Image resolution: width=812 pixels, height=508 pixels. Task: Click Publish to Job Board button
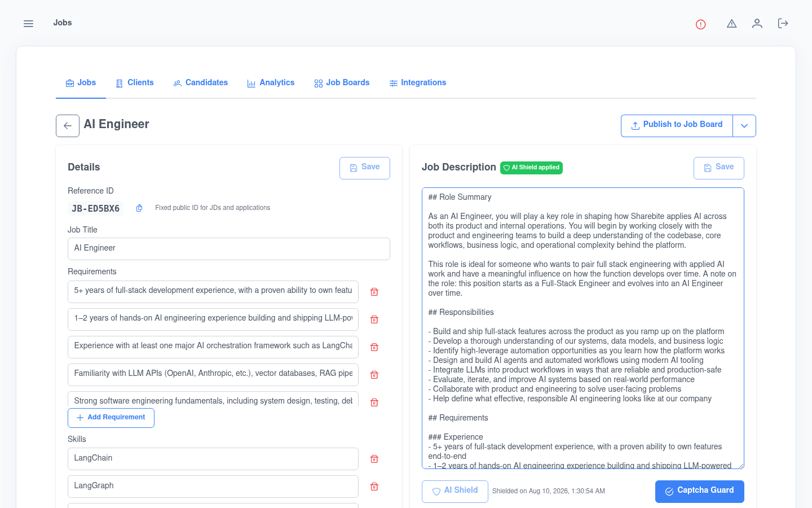(x=677, y=126)
